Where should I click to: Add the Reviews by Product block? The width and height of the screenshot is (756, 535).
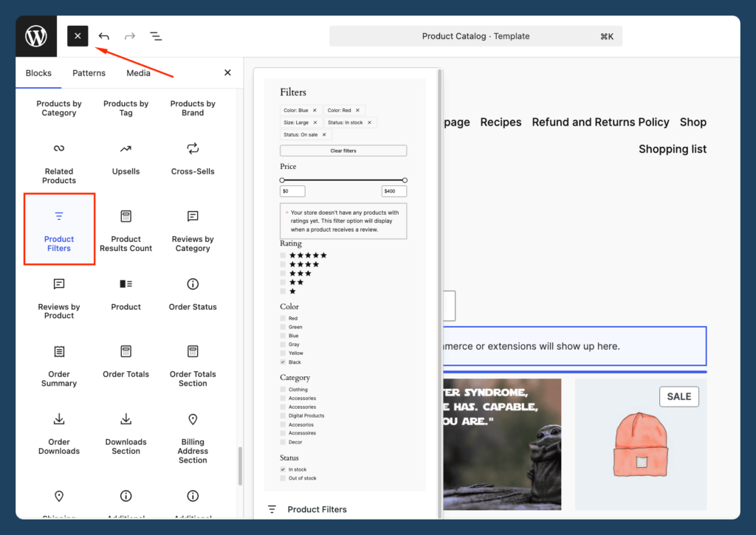click(x=59, y=298)
